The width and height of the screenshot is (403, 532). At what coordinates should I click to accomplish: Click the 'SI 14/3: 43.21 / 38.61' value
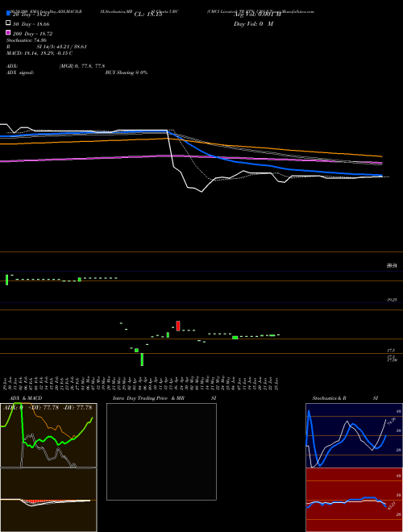(x=62, y=47)
